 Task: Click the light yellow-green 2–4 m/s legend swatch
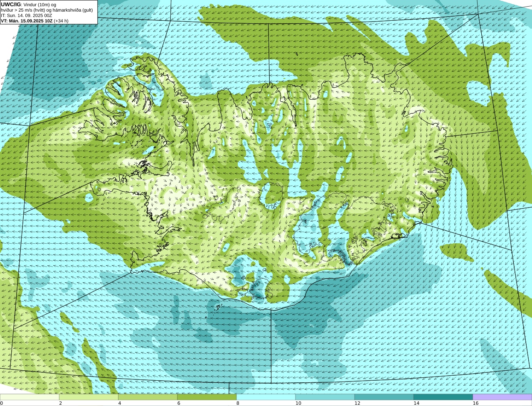click(x=89, y=397)
